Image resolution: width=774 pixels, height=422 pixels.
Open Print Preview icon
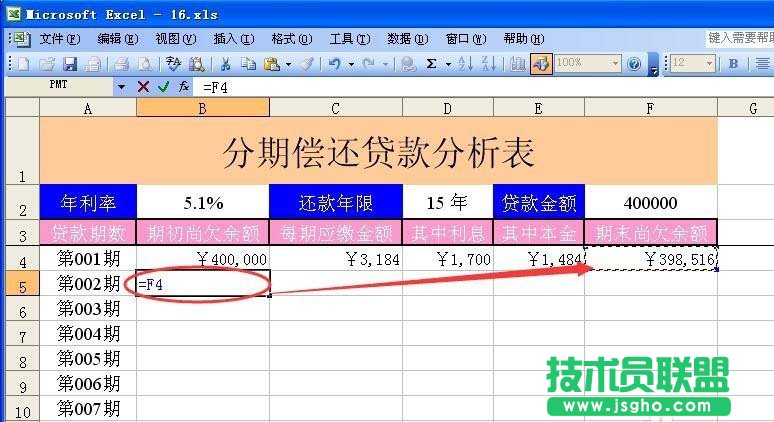point(145,64)
